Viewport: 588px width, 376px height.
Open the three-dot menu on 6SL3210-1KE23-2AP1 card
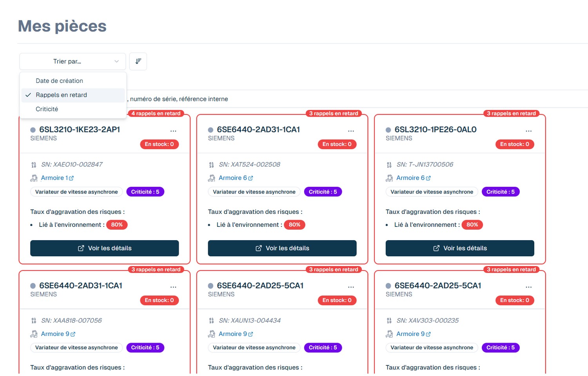174,130
